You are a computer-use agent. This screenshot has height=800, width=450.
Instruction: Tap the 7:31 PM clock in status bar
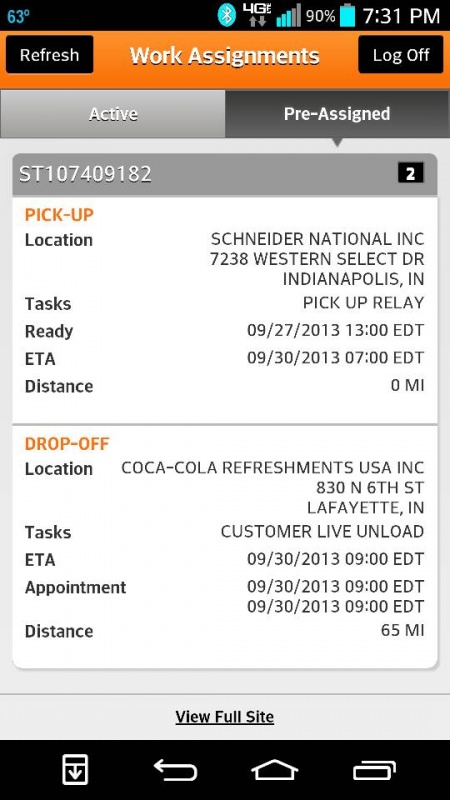click(x=401, y=16)
